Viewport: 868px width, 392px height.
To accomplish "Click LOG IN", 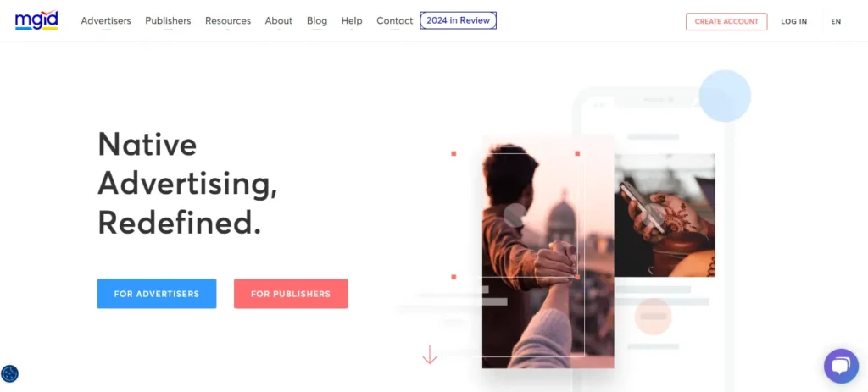I will tap(793, 21).
